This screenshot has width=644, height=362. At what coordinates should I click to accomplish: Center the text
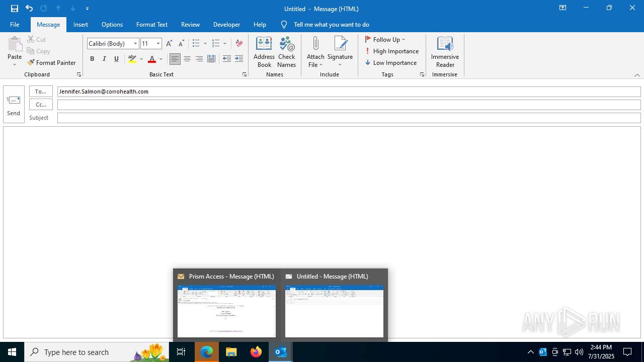pyautogui.click(x=187, y=59)
